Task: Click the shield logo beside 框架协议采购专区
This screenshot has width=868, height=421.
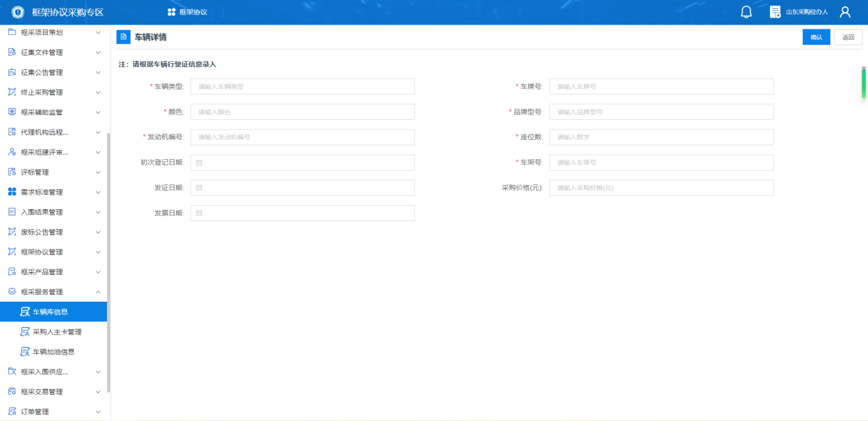Action: (17, 12)
